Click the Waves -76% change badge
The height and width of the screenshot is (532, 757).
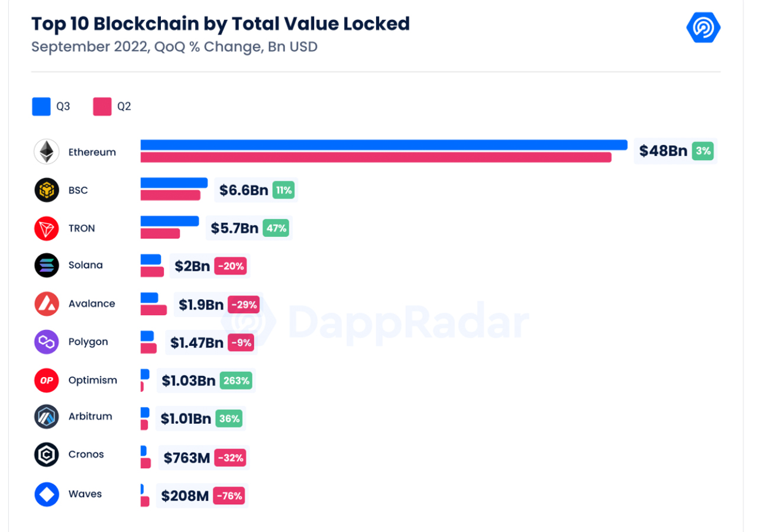pyautogui.click(x=229, y=496)
